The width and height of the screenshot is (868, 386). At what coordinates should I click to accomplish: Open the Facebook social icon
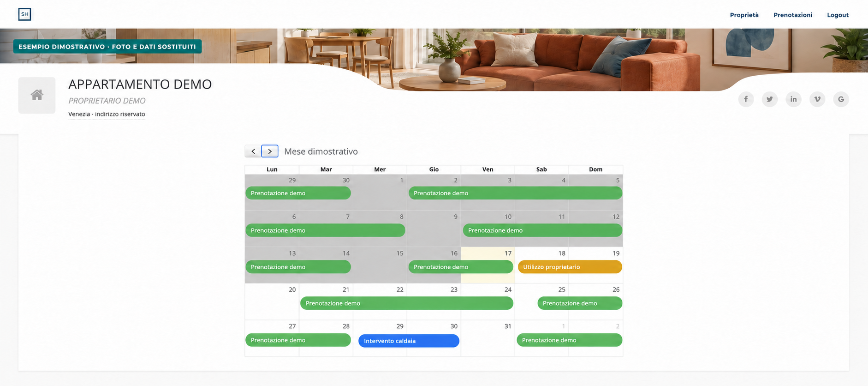pyautogui.click(x=746, y=99)
